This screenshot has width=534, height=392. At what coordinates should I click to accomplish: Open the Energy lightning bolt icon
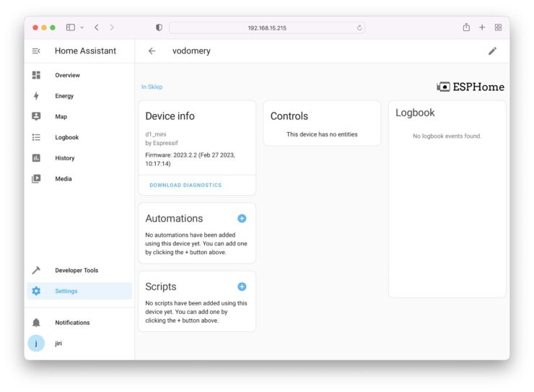click(36, 96)
